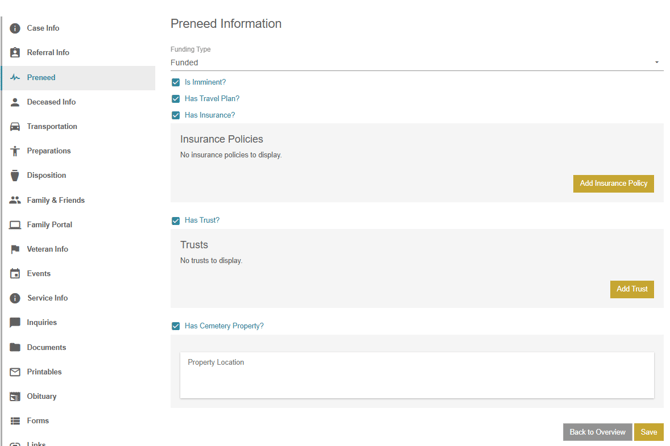The width and height of the screenshot is (670, 446).
Task: Disable the Has Cemetery Property checkbox
Action: [176, 326]
